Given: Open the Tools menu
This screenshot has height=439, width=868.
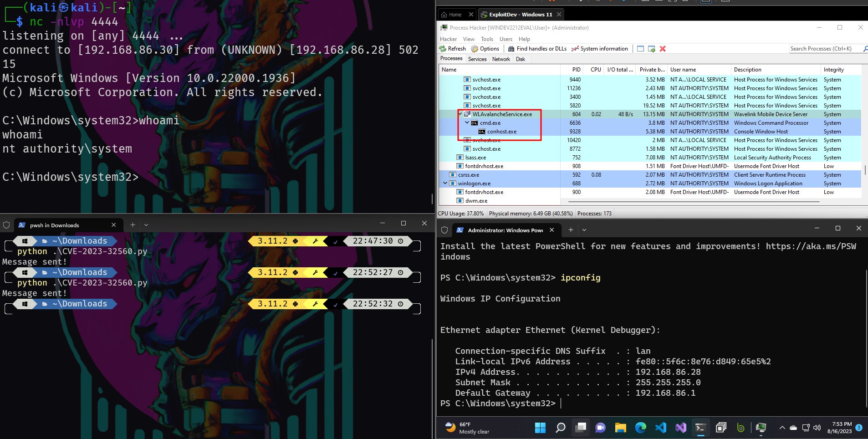Looking at the screenshot, I should [487, 39].
